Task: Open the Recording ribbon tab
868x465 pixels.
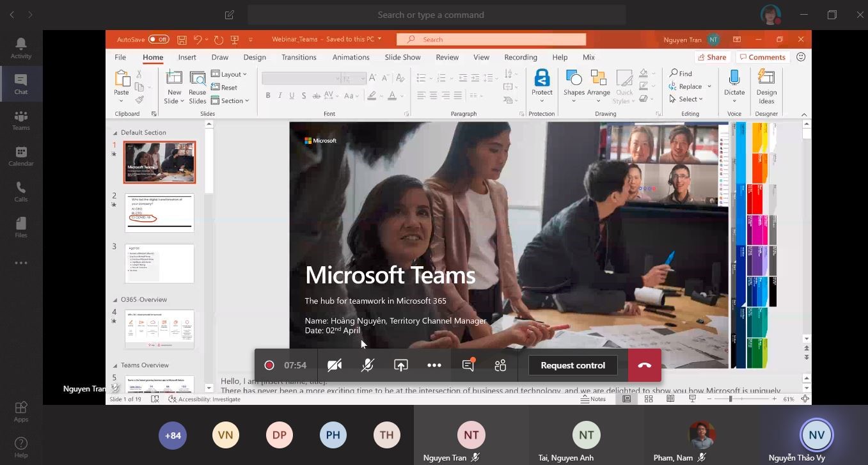Action: 521,57
